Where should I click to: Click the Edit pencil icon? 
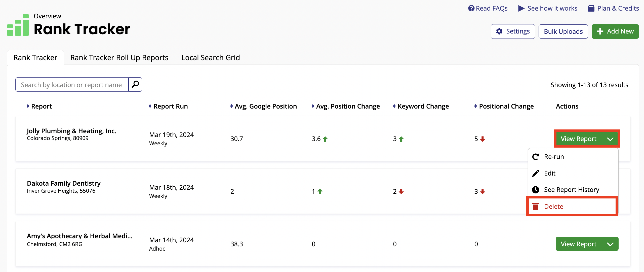click(536, 173)
